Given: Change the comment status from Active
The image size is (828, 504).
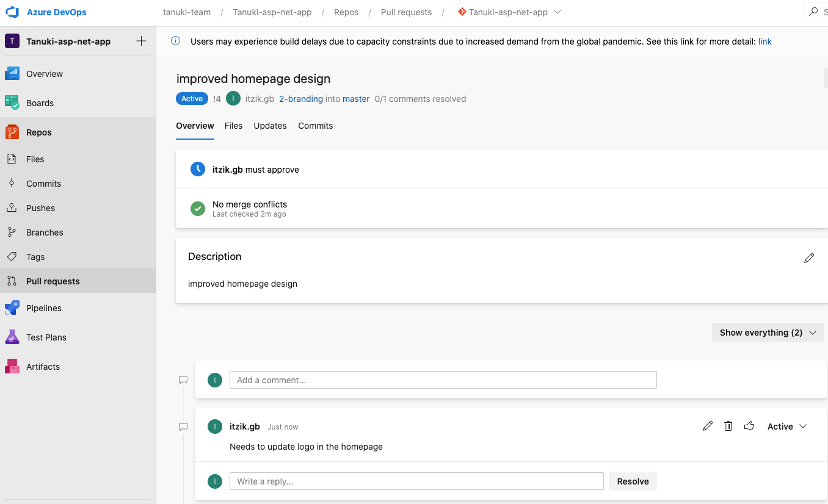Looking at the screenshot, I should pos(786,426).
